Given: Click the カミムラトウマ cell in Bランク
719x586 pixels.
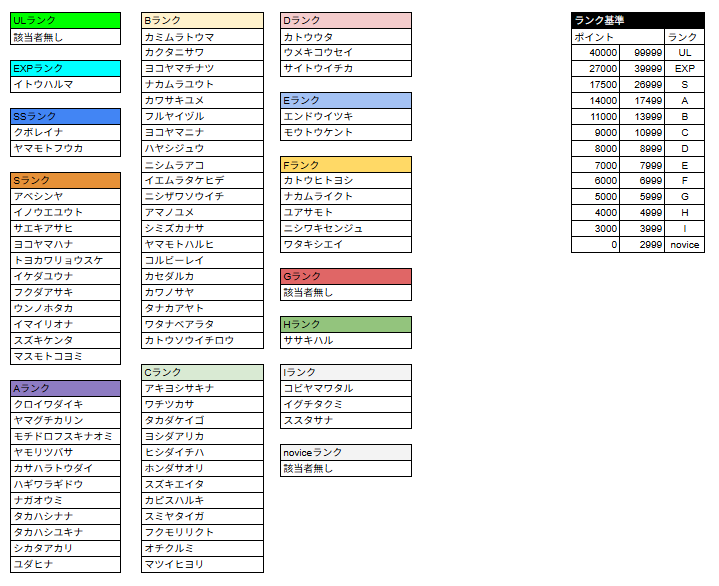Looking at the screenshot, I should (203, 36).
